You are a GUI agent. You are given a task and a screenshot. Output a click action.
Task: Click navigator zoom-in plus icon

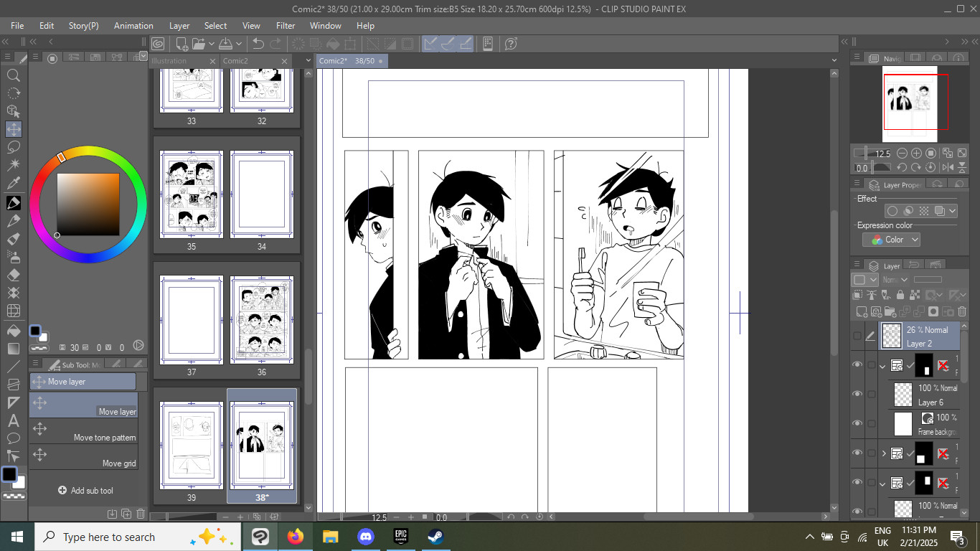pos(916,153)
